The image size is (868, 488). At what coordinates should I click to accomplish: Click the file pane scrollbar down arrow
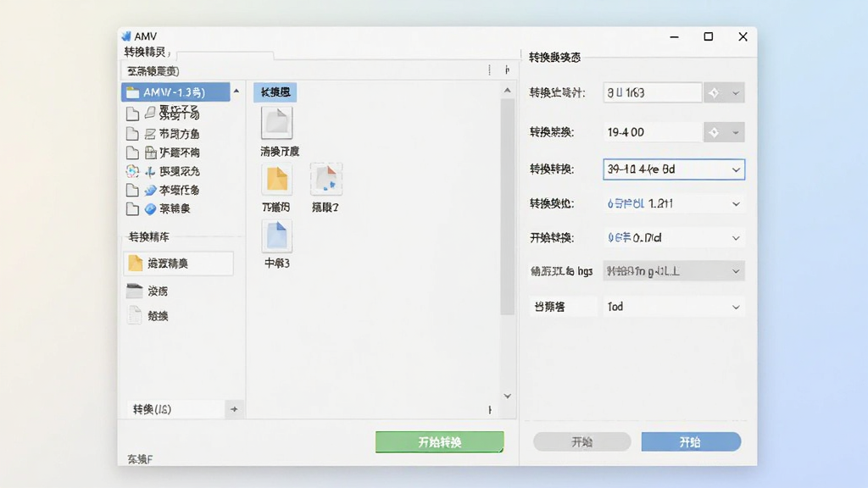[x=507, y=396]
